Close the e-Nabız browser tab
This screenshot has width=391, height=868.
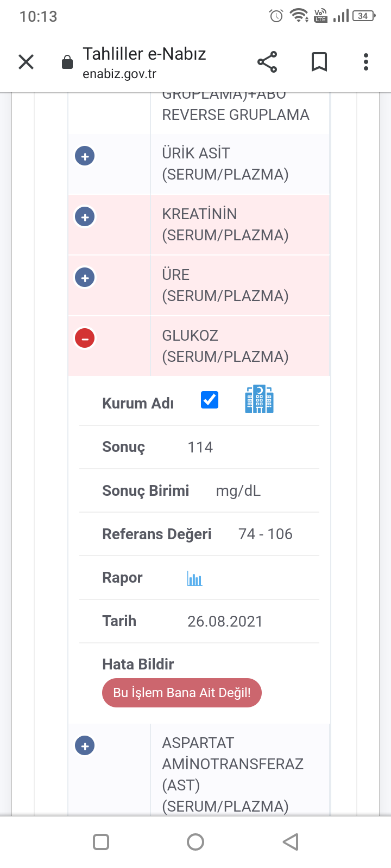click(x=26, y=62)
